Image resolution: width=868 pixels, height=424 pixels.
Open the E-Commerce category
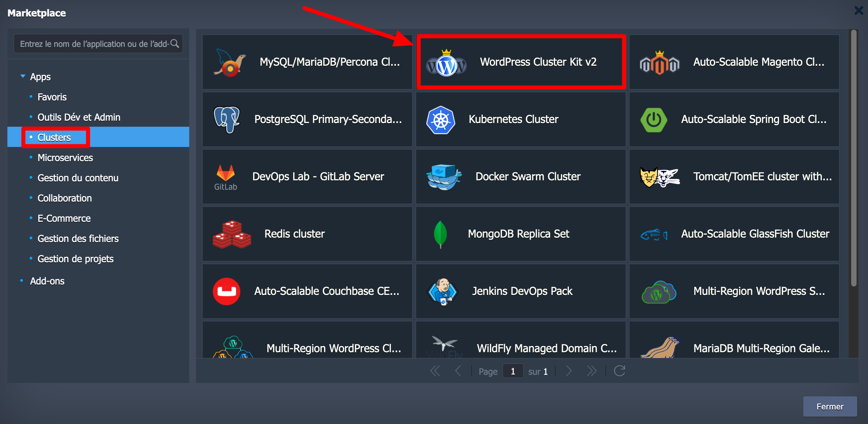[64, 218]
